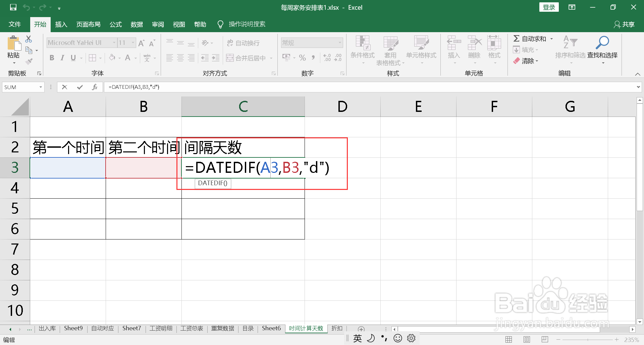Open number format 常规 dropdown
Image resolution: width=644 pixels, height=345 pixels.
[340, 43]
